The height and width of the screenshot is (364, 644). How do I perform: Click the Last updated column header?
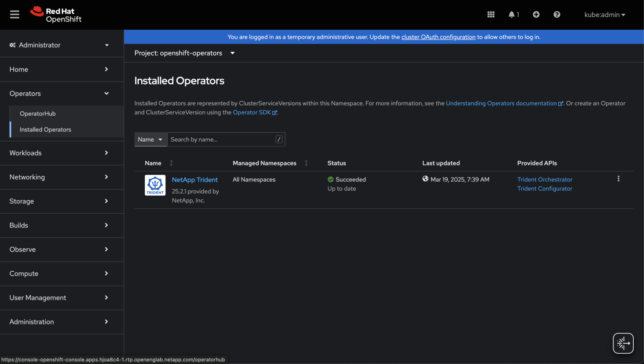click(x=441, y=163)
